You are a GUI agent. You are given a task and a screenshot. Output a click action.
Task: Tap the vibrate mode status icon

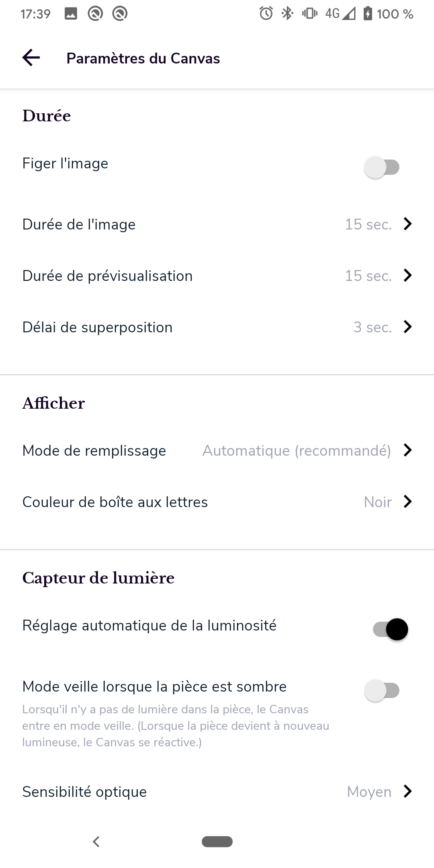coord(309,14)
